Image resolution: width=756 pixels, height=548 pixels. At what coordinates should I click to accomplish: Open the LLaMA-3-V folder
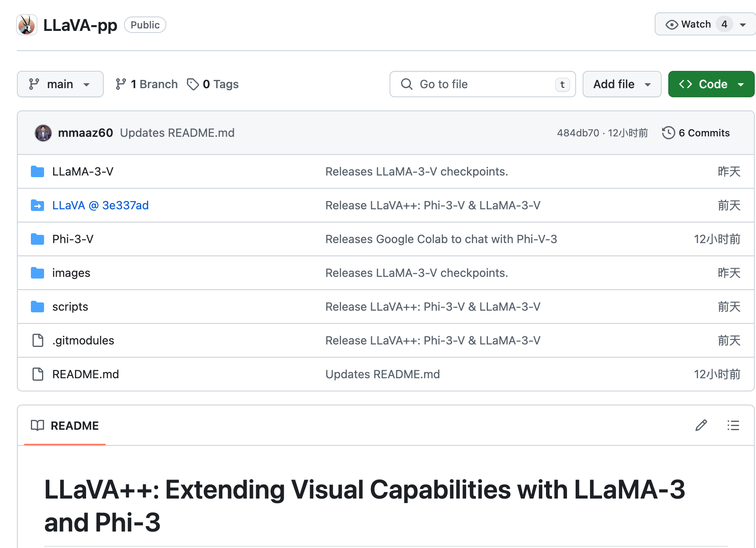click(x=83, y=171)
